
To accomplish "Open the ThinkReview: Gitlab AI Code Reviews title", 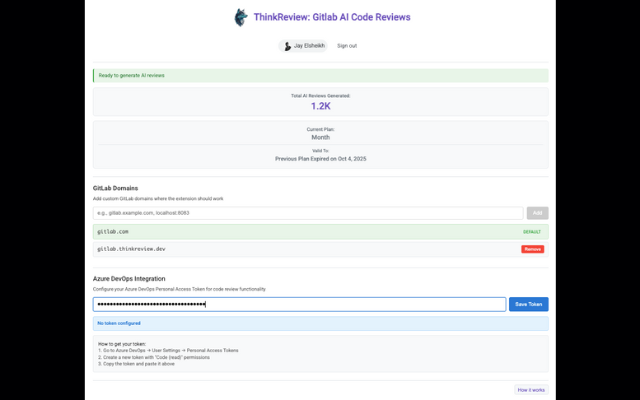I will [x=332, y=17].
